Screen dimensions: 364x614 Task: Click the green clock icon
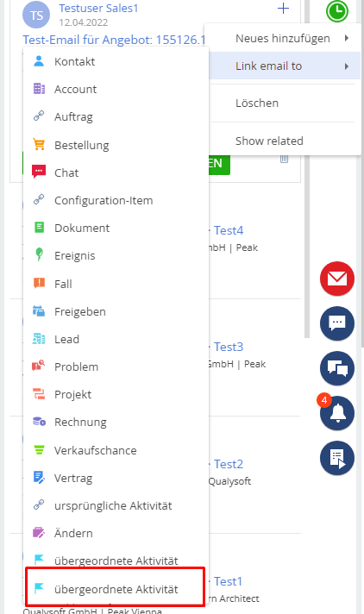[x=337, y=11]
